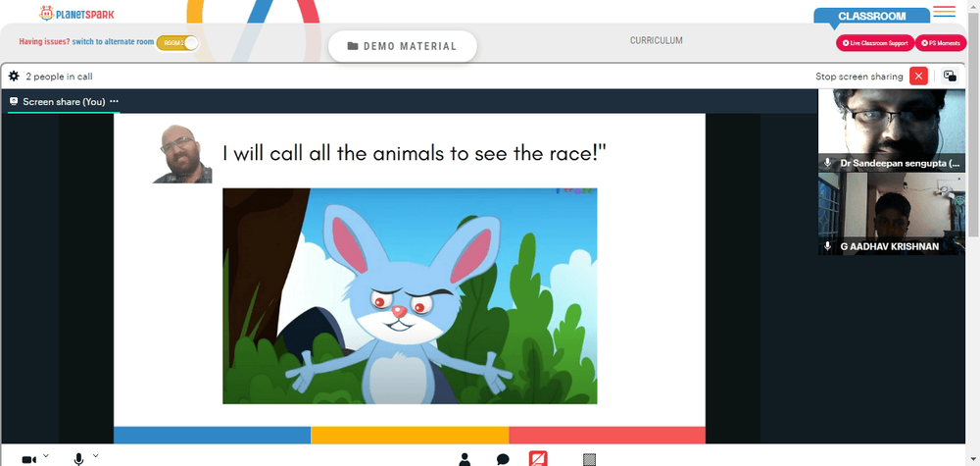The width and height of the screenshot is (980, 466).
Task: Select the CURRICULUM tab
Action: click(657, 40)
